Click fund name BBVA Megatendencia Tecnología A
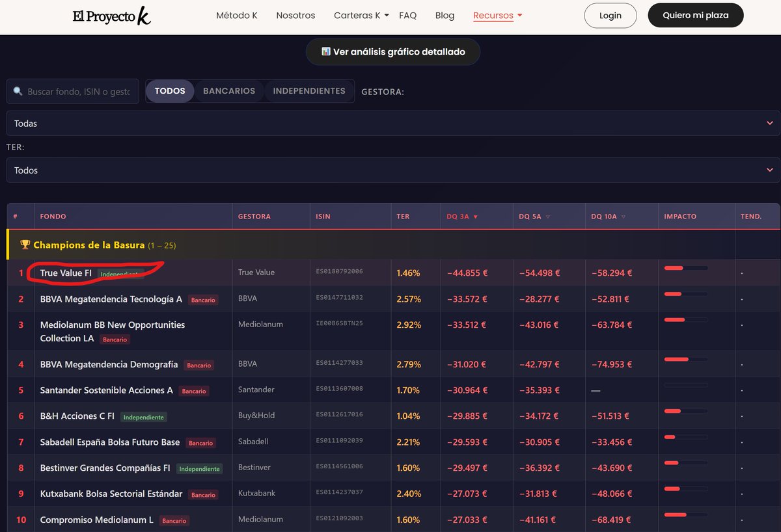The image size is (781, 532). pyautogui.click(x=111, y=299)
